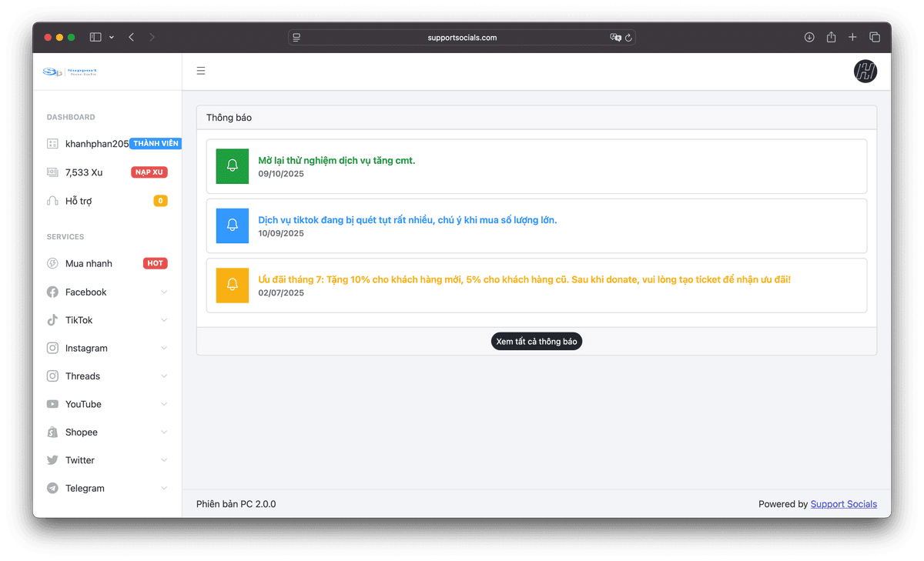Viewport: 924px width, 561px height.
Task: Show Safari downloads
Action: tap(809, 37)
